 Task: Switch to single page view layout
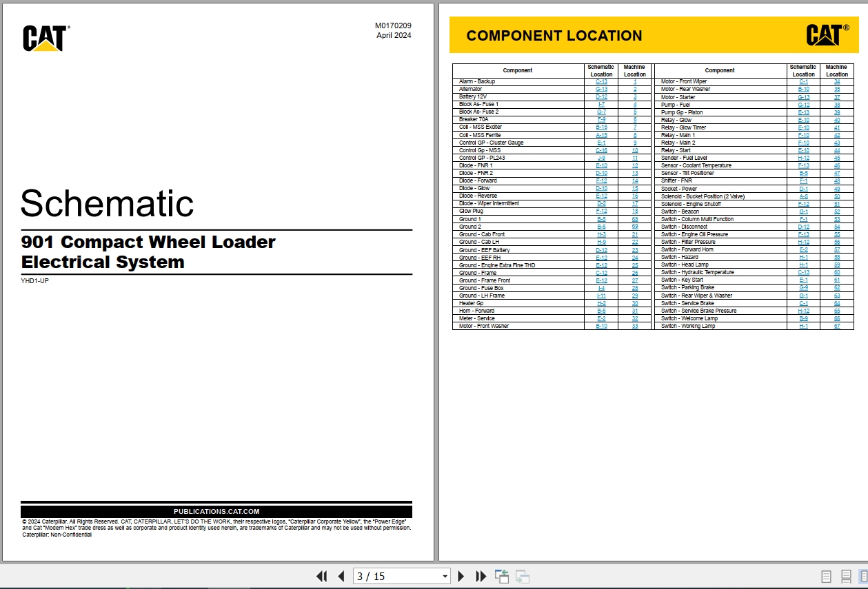pyautogui.click(x=826, y=577)
